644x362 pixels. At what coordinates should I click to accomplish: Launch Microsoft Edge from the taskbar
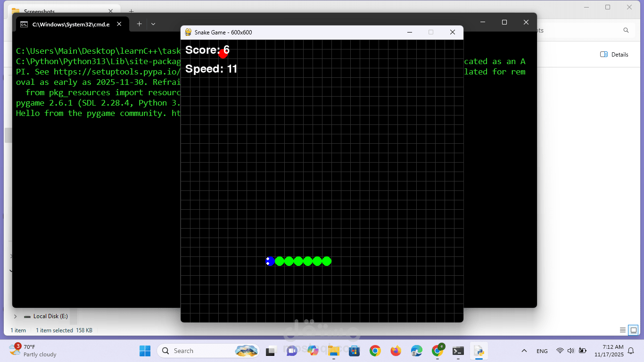tap(416, 351)
